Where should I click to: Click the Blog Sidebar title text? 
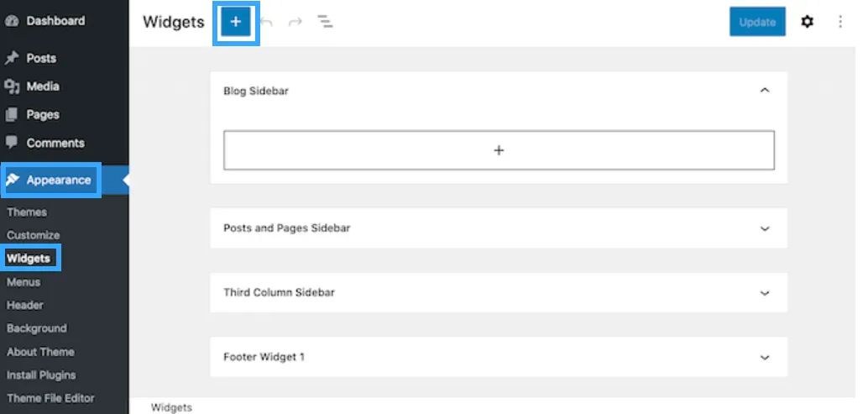point(256,91)
